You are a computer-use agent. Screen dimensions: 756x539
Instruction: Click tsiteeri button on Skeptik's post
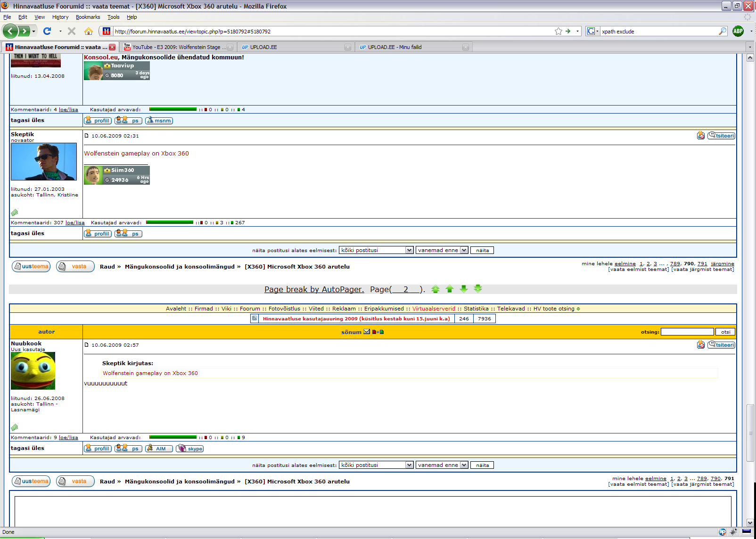[x=721, y=136]
